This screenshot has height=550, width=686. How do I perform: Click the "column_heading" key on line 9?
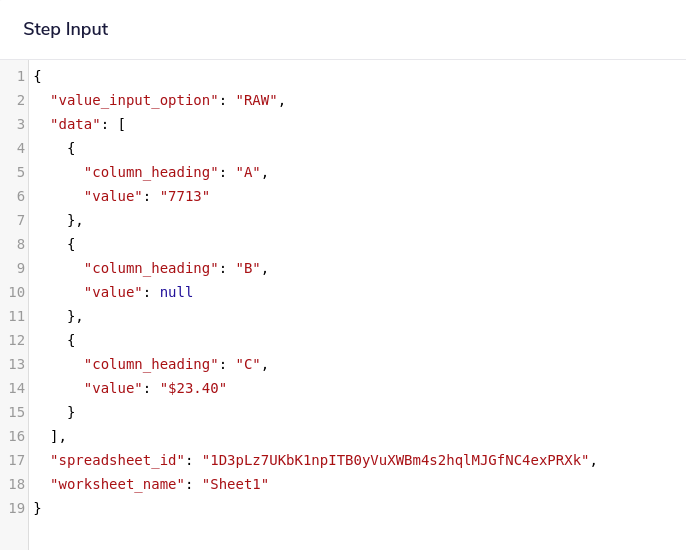pyautogui.click(x=151, y=268)
